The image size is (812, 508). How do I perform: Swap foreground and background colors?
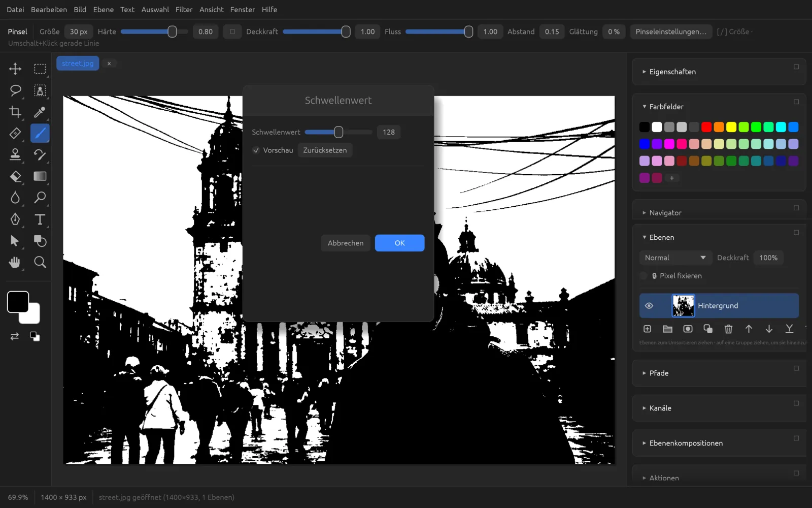click(x=14, y=336)
